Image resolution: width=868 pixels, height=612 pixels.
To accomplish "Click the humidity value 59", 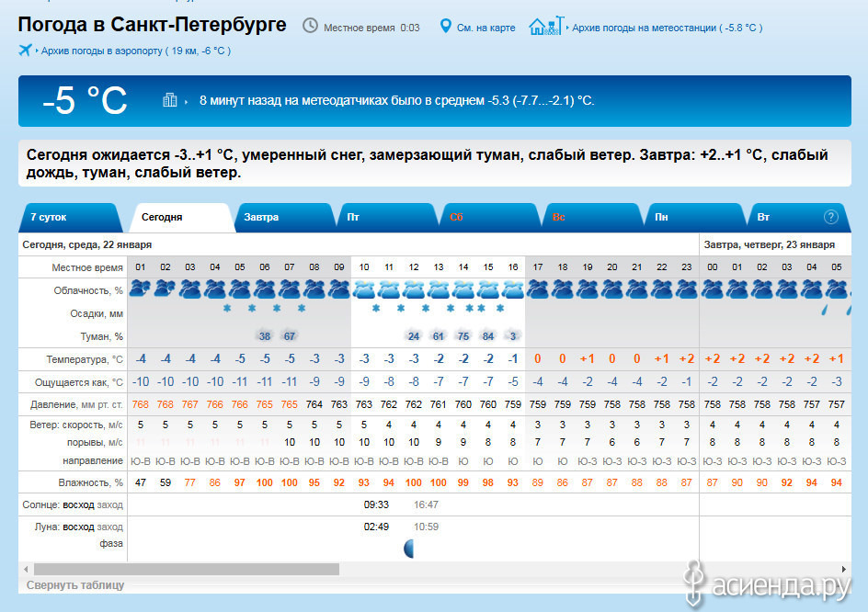I will (165, 482).
